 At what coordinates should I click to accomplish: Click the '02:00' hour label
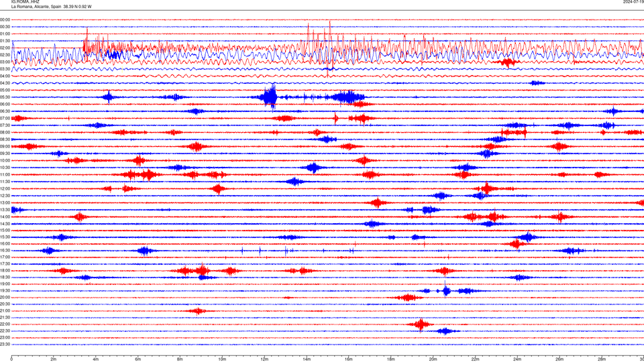[x=5, y=48]
